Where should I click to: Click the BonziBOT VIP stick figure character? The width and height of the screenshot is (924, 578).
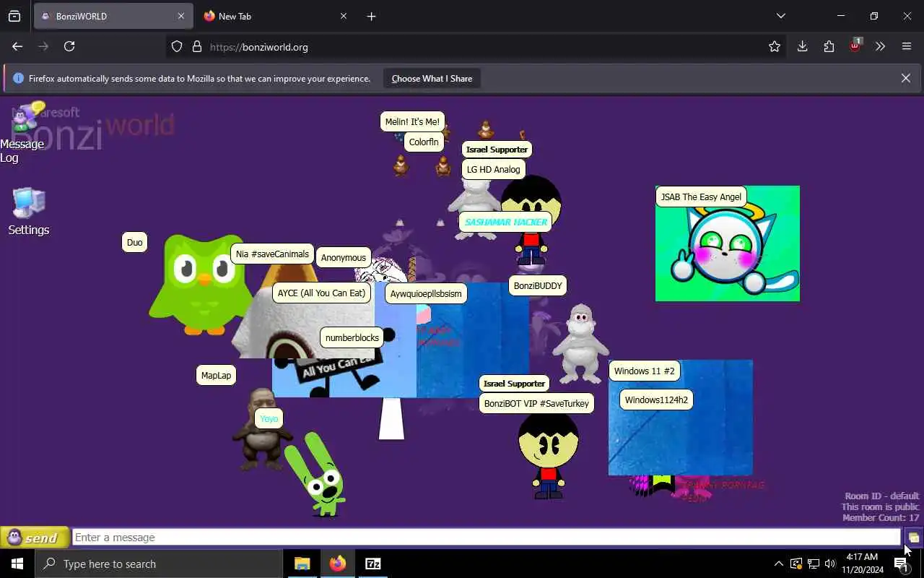tap(548, 457)
